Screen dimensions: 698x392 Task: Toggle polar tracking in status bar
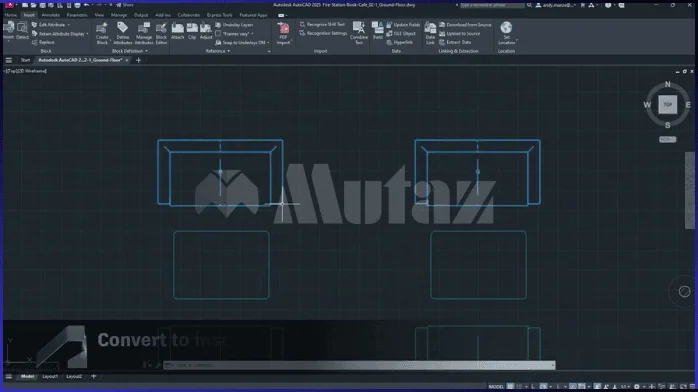543,387
